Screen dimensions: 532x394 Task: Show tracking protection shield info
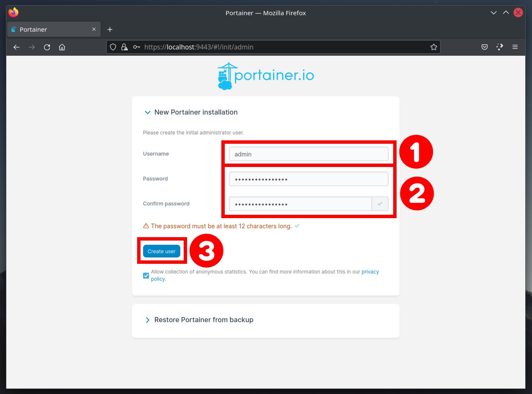point(113,47)
